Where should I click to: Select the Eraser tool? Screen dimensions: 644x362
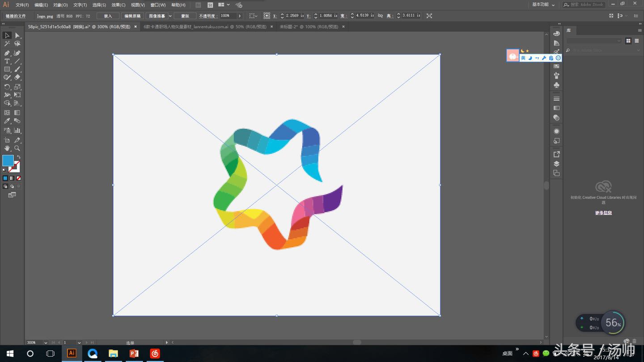(x=17, y=78)
